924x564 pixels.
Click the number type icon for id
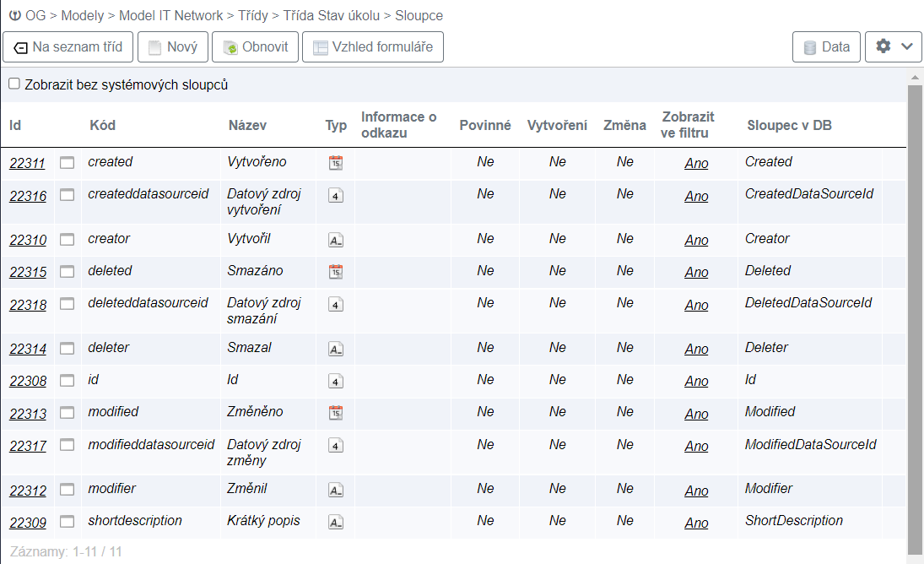coord(336,381)
